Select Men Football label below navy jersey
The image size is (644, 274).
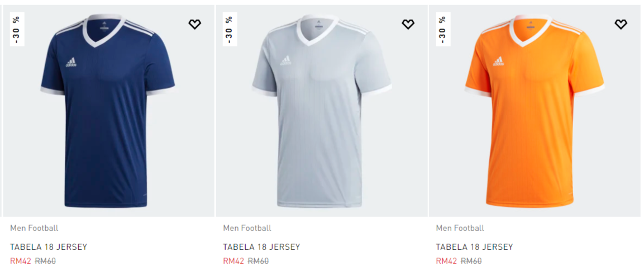(34, 228)
